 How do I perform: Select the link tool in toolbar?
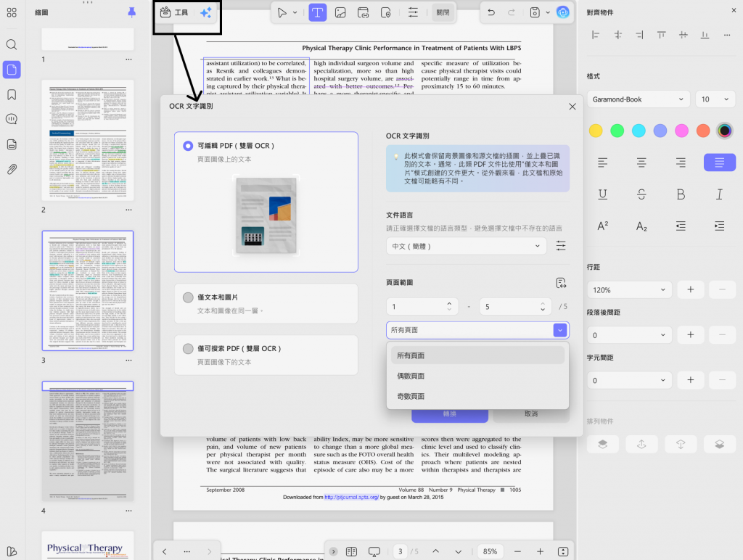click(364, 13)
